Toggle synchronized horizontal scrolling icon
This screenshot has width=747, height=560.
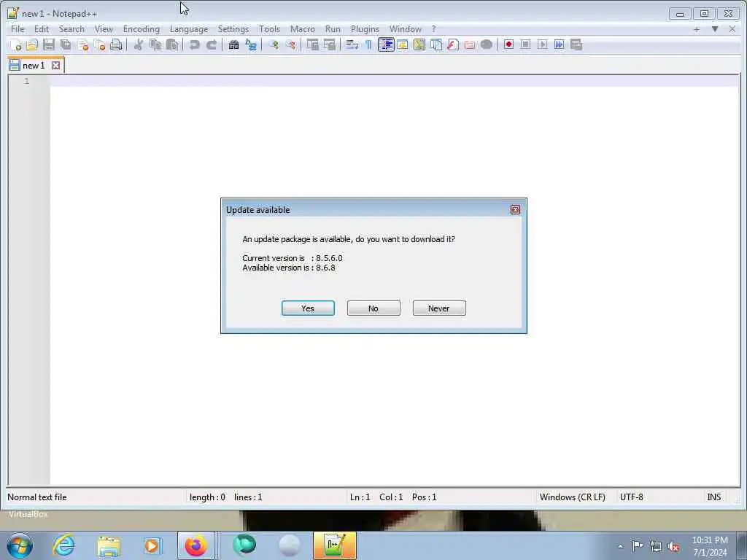[x=330, y=44]
